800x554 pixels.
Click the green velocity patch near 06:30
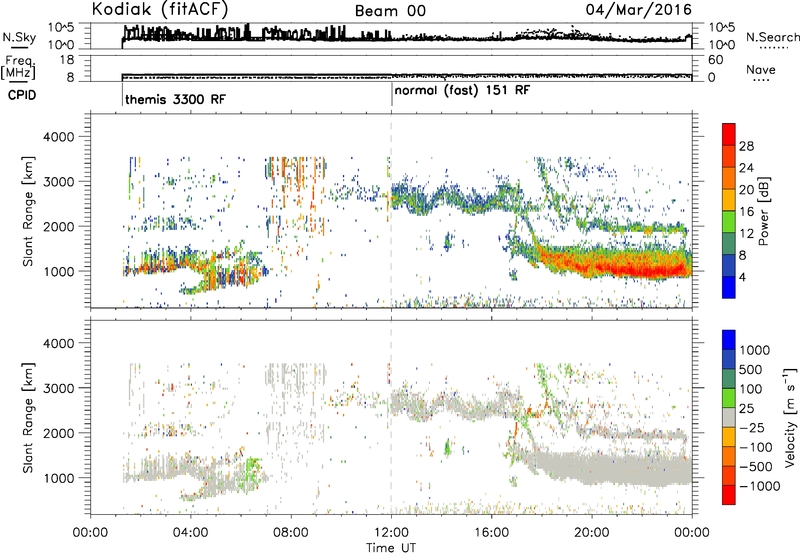[253, 470]
